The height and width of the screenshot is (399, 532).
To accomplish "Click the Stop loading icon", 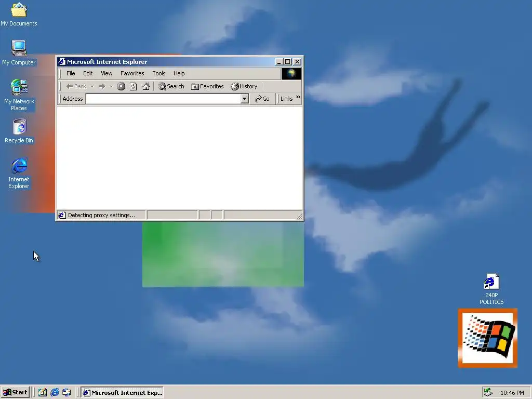I will pos(121,86).
